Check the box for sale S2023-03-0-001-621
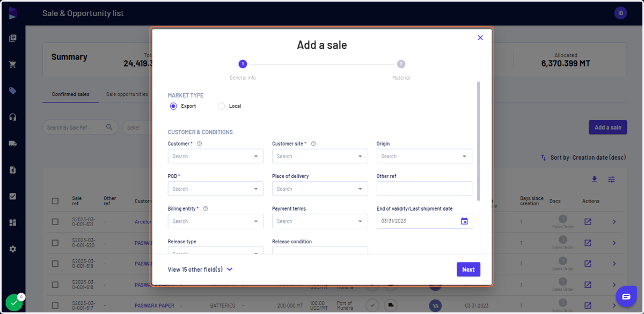This screenshot has width=644, height=314. tap(55, 221)
